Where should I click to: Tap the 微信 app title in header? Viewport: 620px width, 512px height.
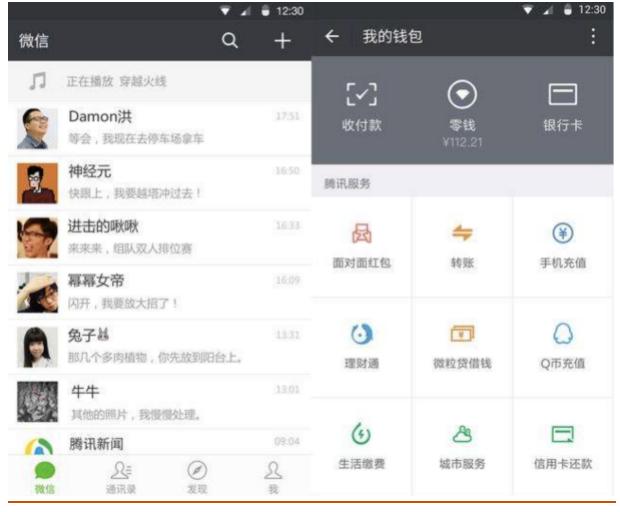tap(34, 41)
